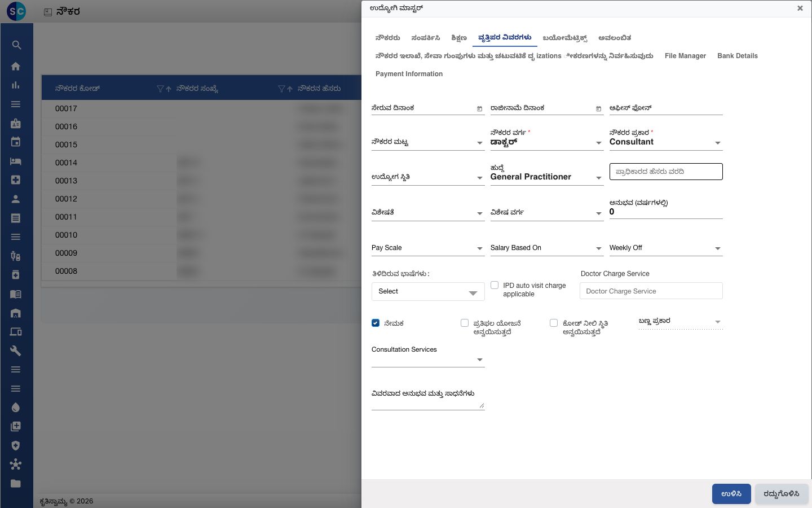Open the Weekly Off dropdown

click(666, 248)
